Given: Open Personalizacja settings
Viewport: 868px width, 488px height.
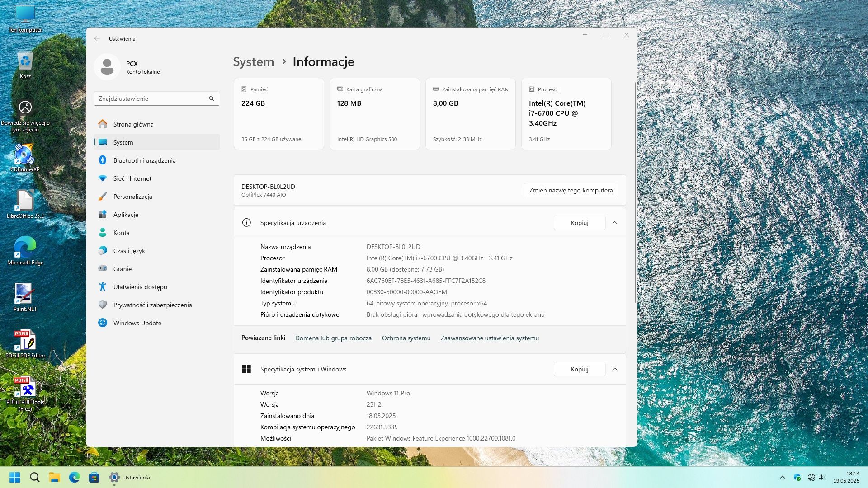Looking at the screenshot, I should [x=156, y=197].
